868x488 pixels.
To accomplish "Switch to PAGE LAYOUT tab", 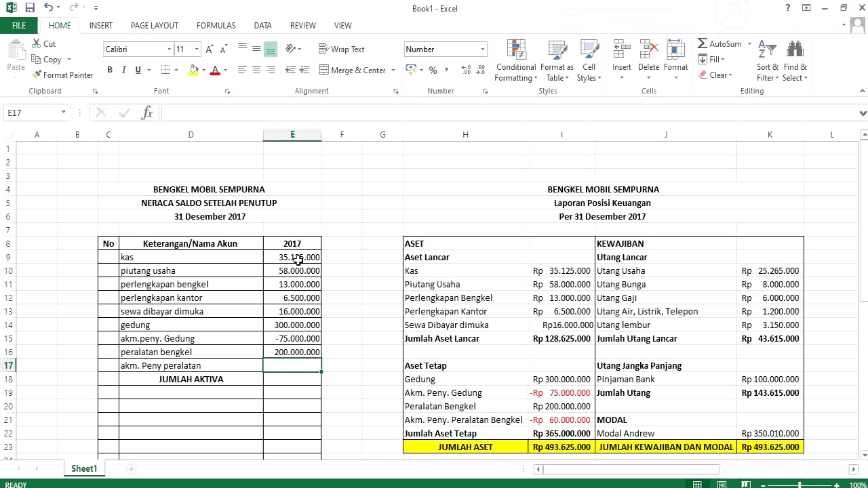I will (x=155, y=25).
